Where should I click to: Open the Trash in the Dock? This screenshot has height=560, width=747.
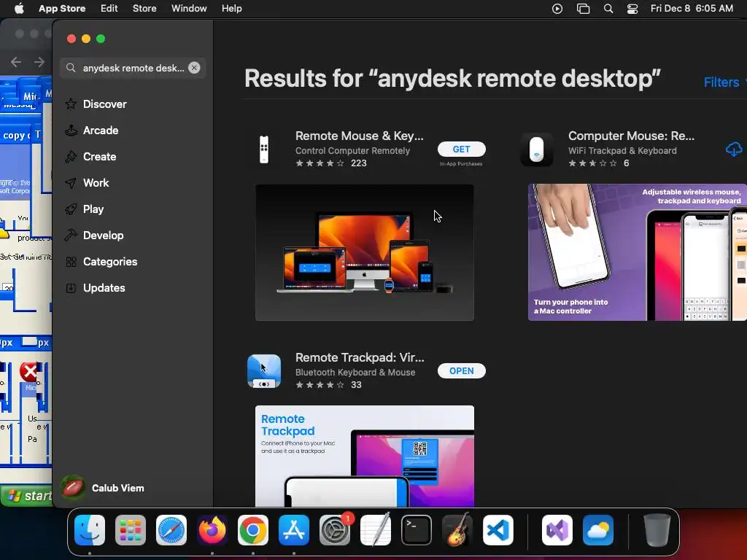point(657,530)
